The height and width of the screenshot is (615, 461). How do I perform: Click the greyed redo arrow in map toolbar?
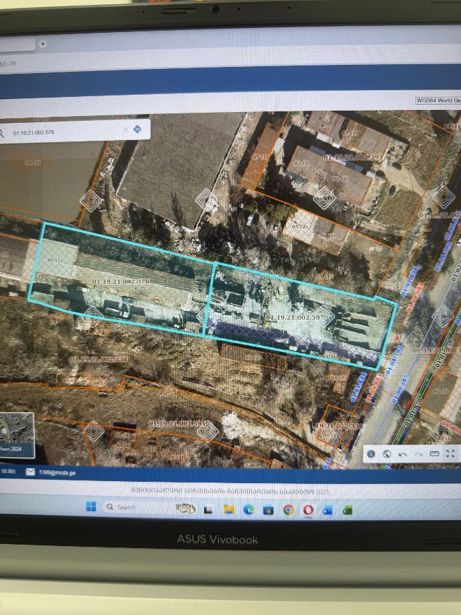tap(418, 454)
